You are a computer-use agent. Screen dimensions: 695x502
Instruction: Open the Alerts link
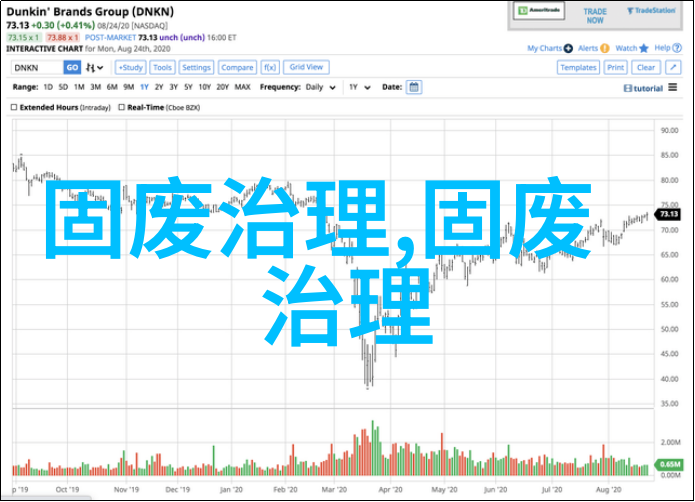pos(588,48)
